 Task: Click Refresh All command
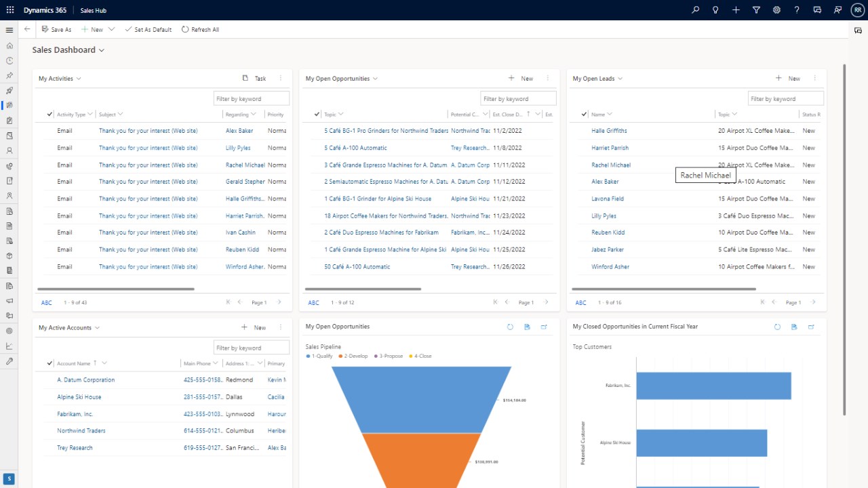pos(200,29)
